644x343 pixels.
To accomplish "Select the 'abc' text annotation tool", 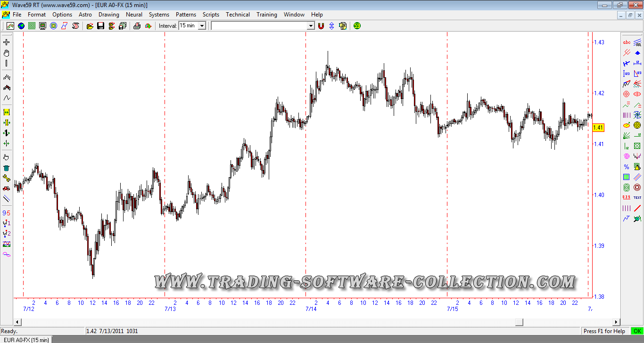I will tap(627, 42).
